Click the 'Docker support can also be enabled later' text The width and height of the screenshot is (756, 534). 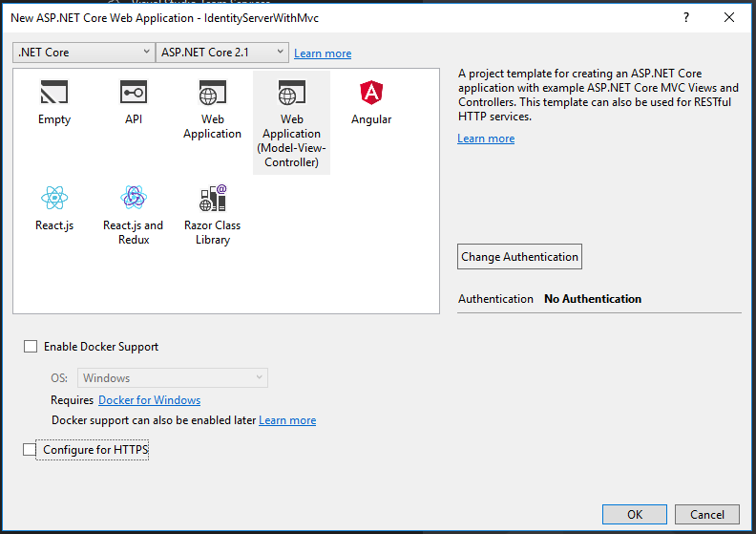(154, 420)
